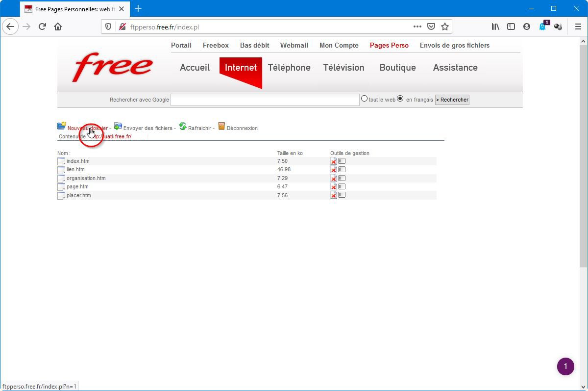Click the browser address bar URL
The height and width of the screenshot is (391, 588).
click(x=165, y=27)
